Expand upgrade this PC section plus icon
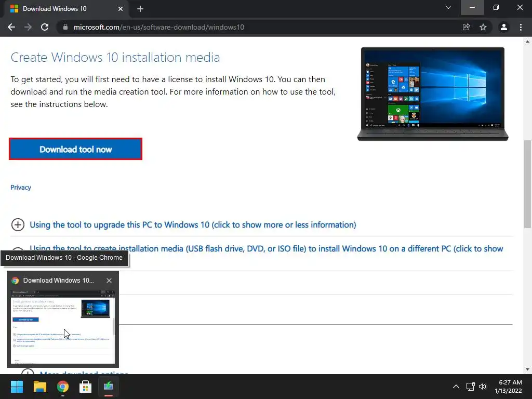 (x=18, y=224)
